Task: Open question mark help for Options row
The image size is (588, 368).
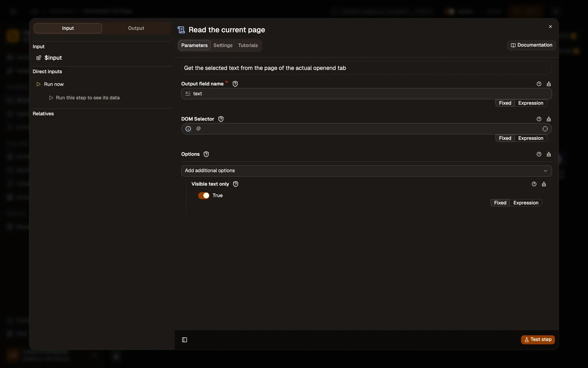Action: pyautogui.click(x=539, y=154)
